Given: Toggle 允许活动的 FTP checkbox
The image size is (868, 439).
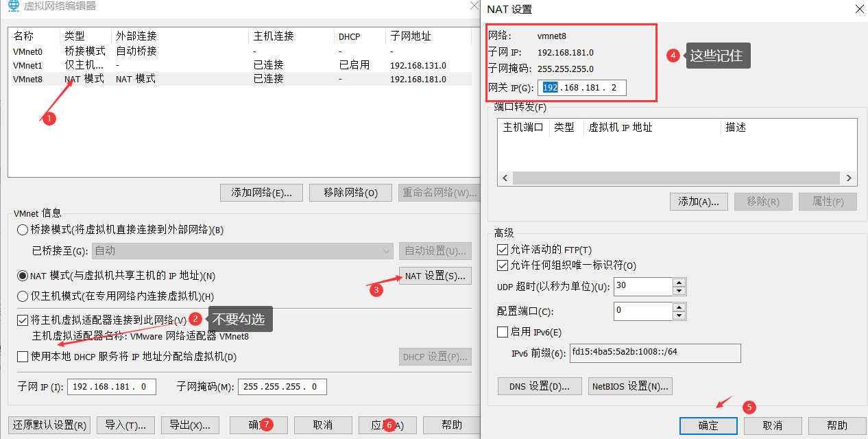Looking at the screenshot, I should coord(503,250).
